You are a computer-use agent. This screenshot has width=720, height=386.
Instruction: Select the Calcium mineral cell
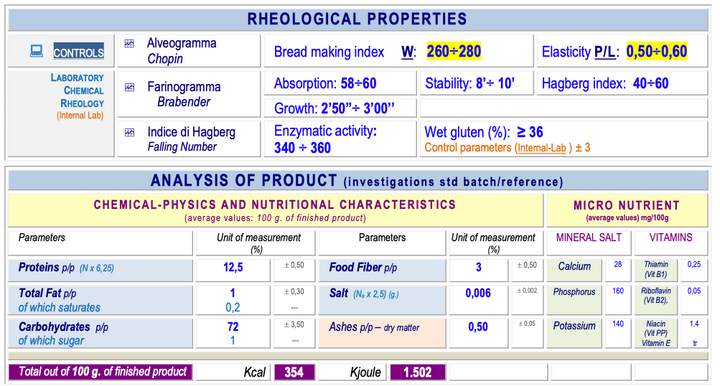pyautogui.click(x=574, y=270)
